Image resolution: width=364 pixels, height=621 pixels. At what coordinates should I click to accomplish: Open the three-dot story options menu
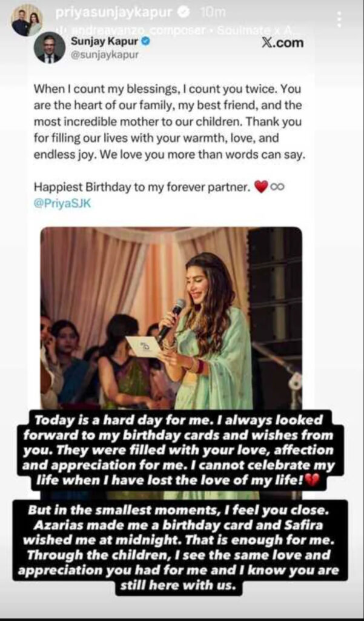point(339,20)
